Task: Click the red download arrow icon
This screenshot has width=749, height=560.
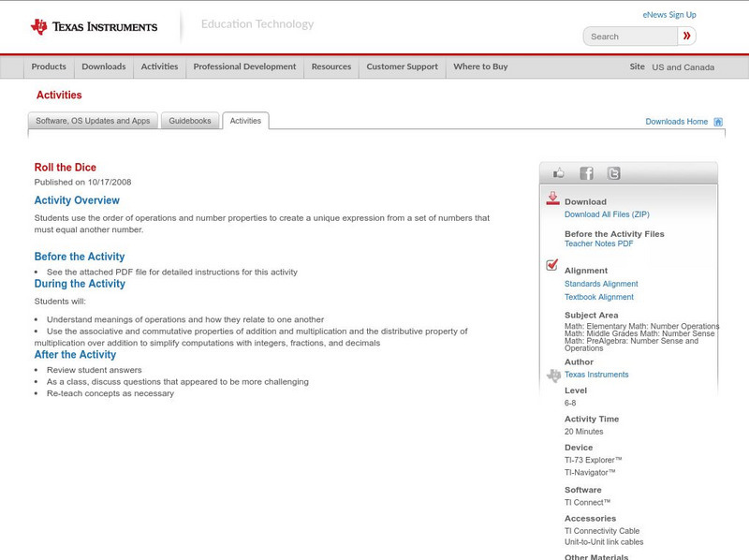Action: 552,199
